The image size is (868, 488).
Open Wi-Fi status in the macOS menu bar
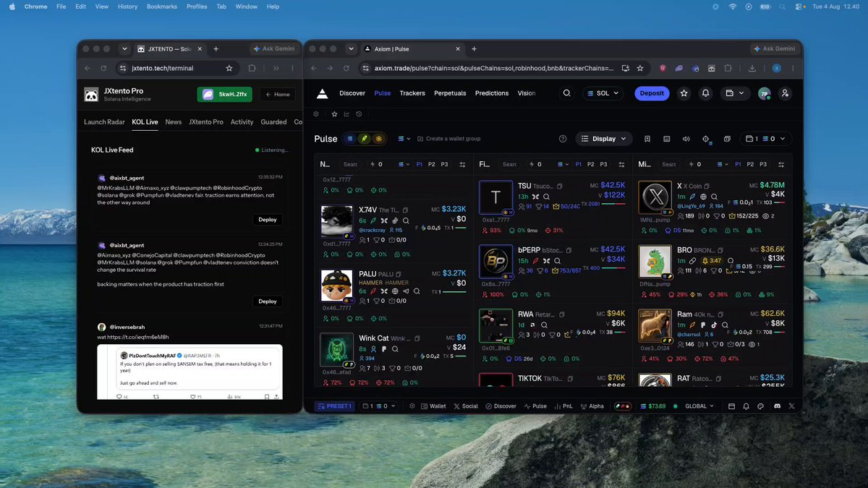click(732, 7)
